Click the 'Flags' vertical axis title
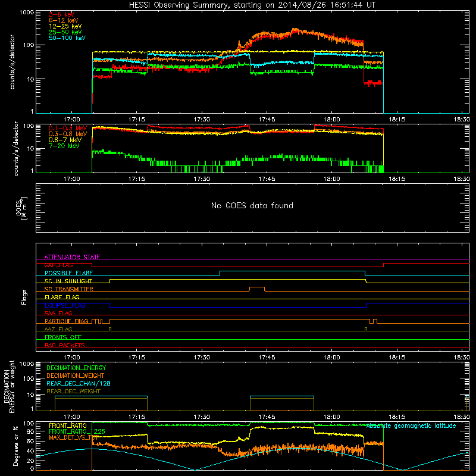Image resolution: width=476 pixels, height=476 pixels. pyautogui.click(x=24, y=297)
